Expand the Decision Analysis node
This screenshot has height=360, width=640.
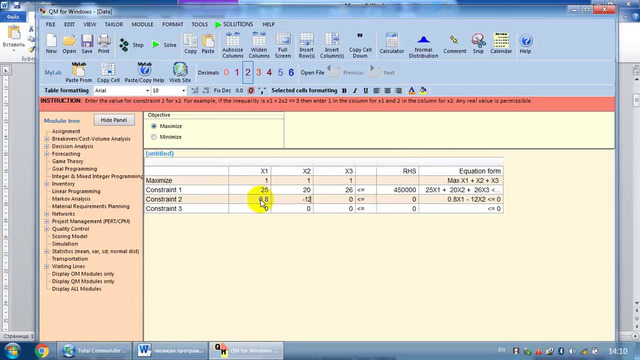[x=47, y=147]
